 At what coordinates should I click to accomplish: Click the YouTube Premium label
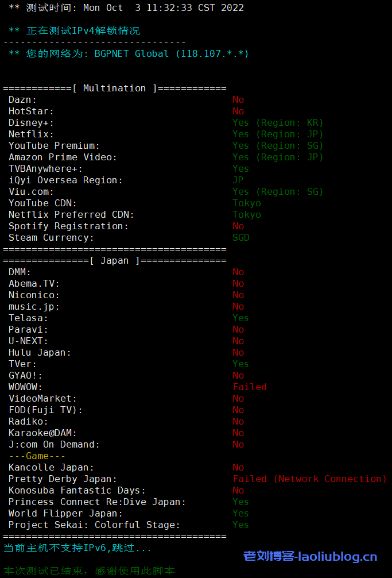coord(54,145)
